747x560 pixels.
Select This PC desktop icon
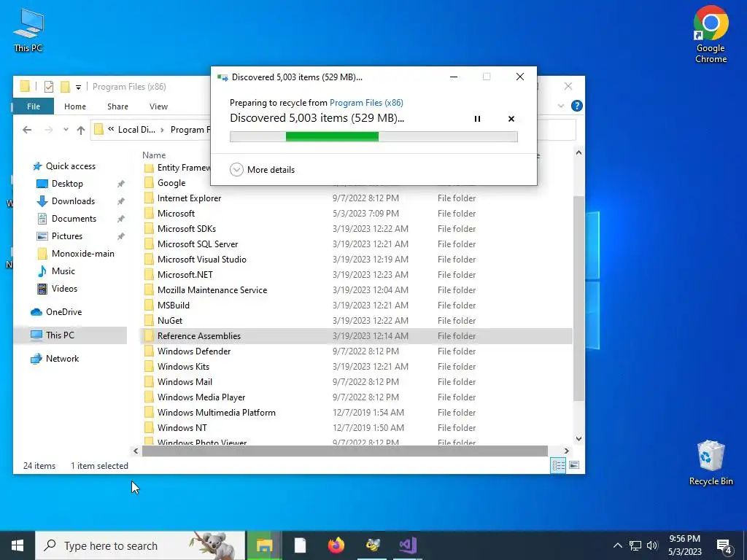(28, 30)
